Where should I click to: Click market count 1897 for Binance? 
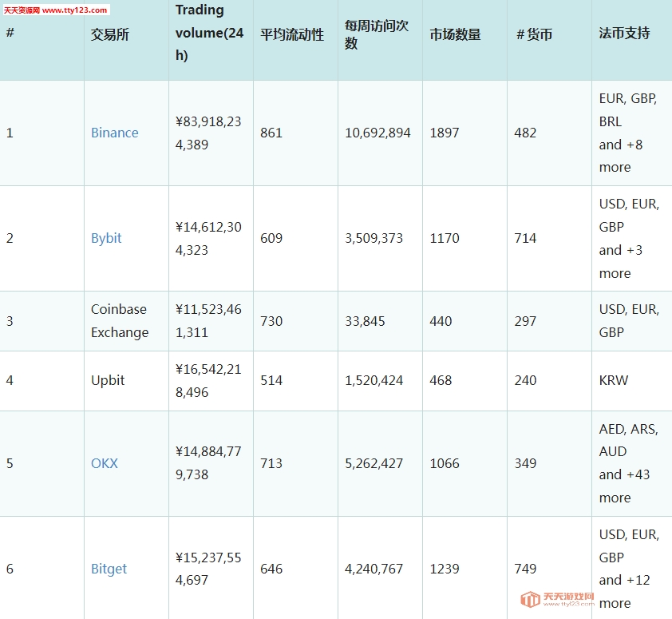click(445, 133)
